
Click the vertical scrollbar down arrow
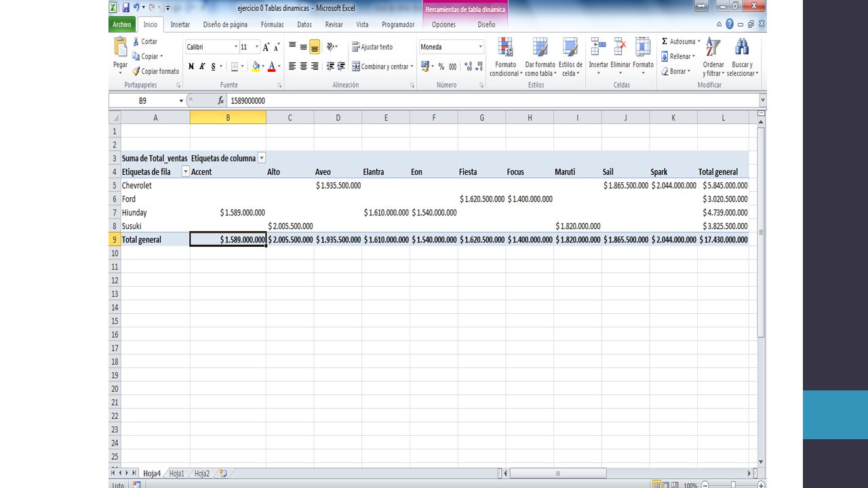point(761,462)
